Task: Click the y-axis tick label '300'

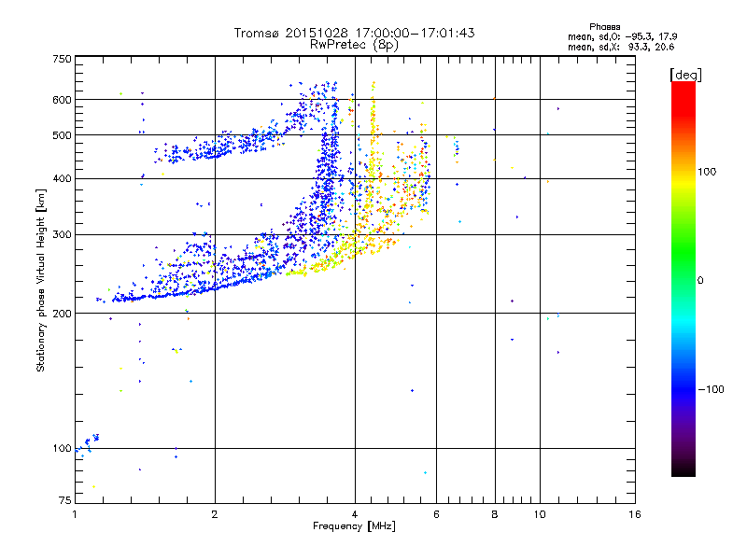Action: (x=62, y=235)
